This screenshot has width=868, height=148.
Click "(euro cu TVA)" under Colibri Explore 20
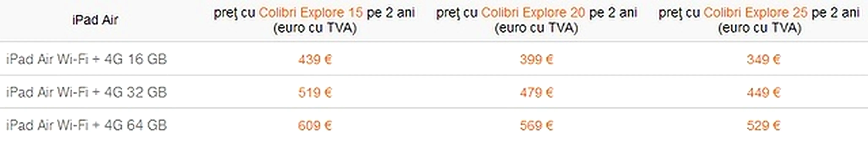click(x=536, y=28)
